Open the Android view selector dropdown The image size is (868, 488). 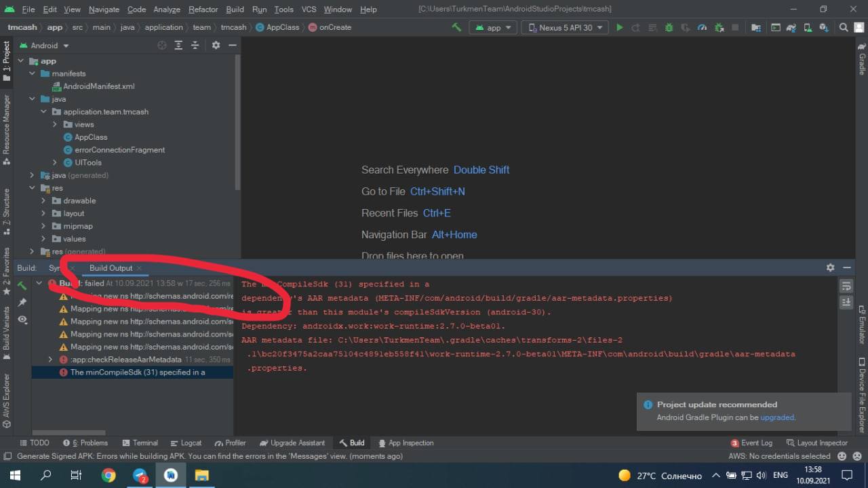click(x=44, y=45)
